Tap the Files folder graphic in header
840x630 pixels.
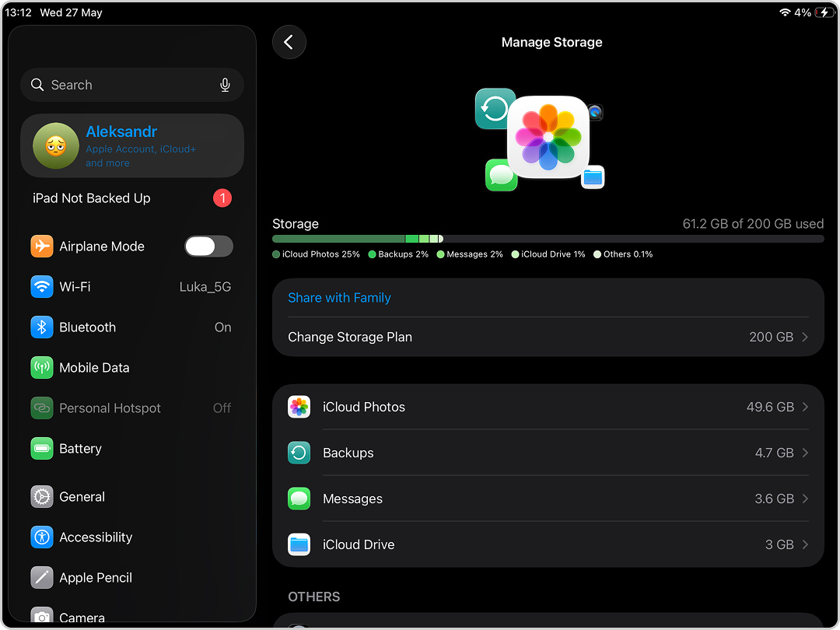(x=593, y=177)
